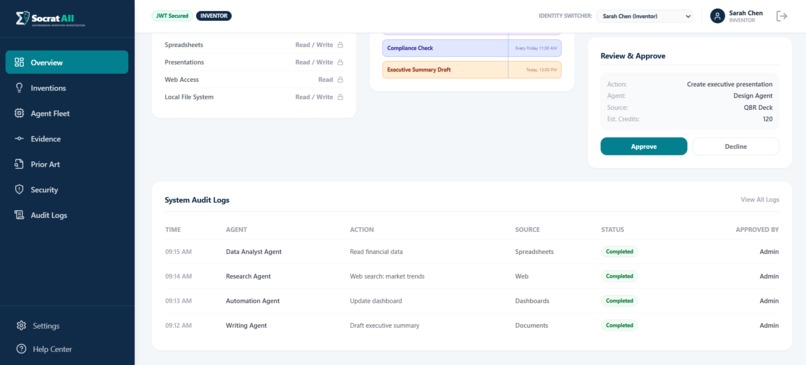806x365 pixels.
Task: Click the Help Center question mark icon
Action: tap(21, 349)
